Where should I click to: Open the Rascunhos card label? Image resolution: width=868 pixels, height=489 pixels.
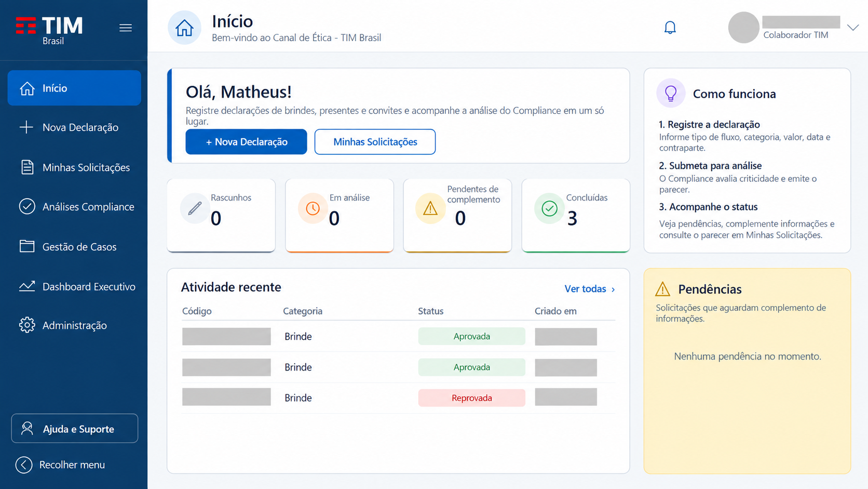(231, 197)
